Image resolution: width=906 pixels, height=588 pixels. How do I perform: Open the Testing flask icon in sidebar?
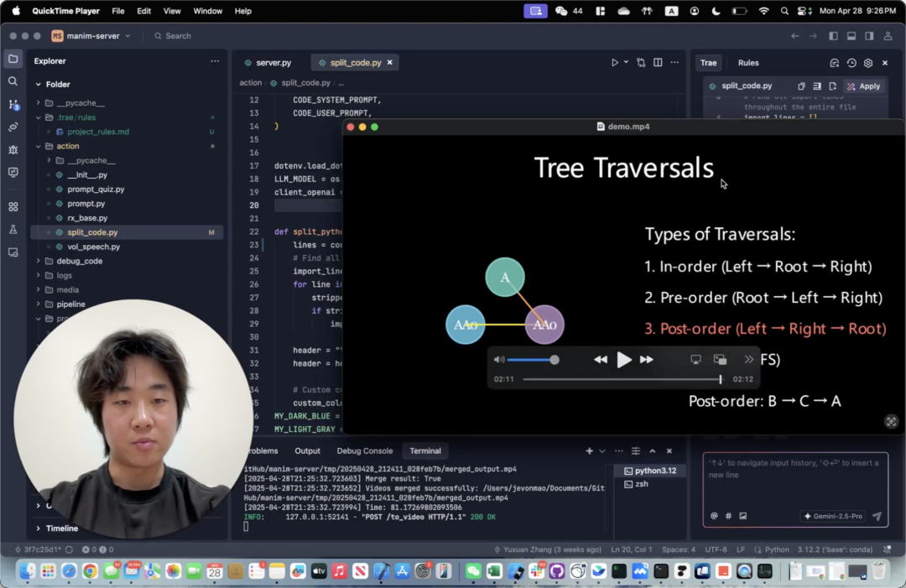(x=13, y=229)
